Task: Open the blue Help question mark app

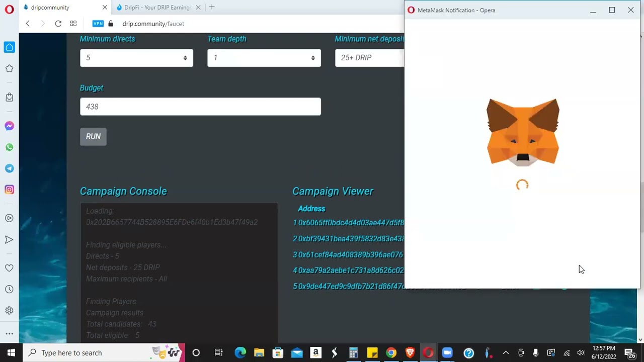Action: pos(468,352)
